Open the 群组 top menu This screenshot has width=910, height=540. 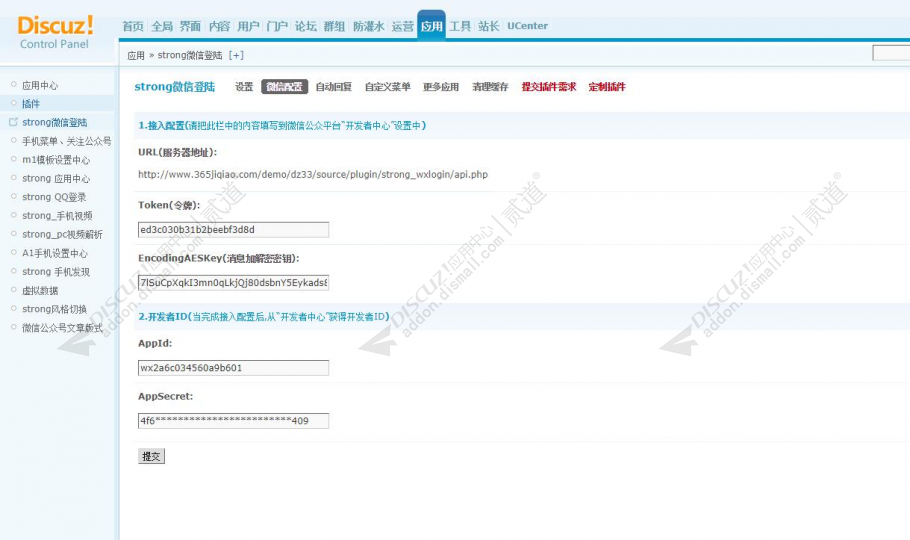(x=334, y=26)
